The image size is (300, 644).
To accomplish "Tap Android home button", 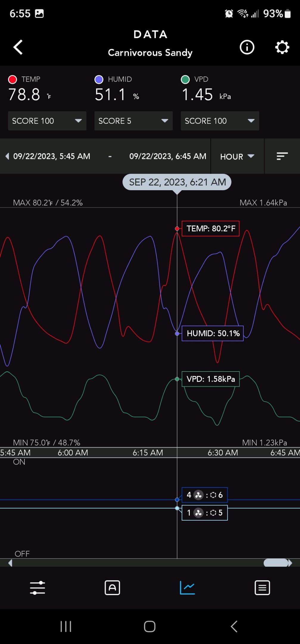I will 150,626.
